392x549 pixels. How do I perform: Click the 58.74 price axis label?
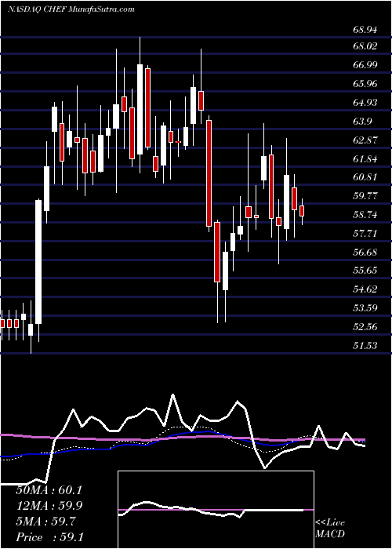(365, 215)
